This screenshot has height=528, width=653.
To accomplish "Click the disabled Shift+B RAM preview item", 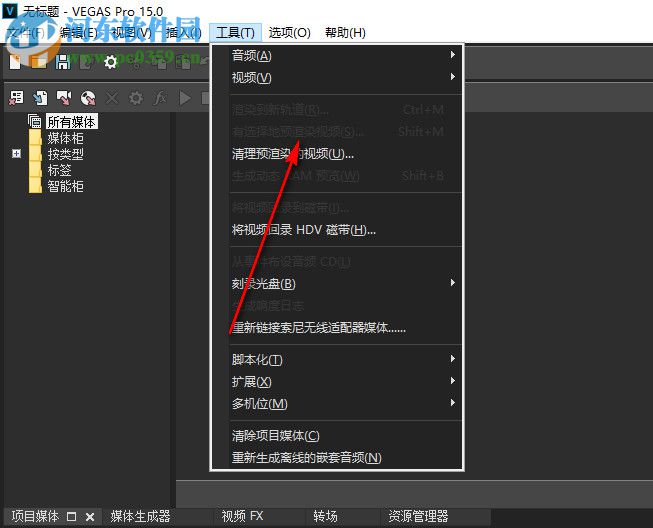I will coord(344,176).
